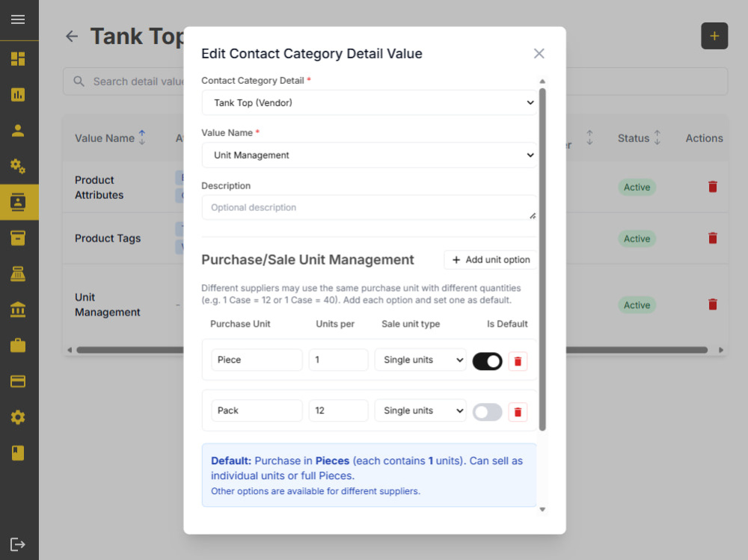
Task: Open the hamburger menu in the sidebar
Action: [x=18, y=19]
